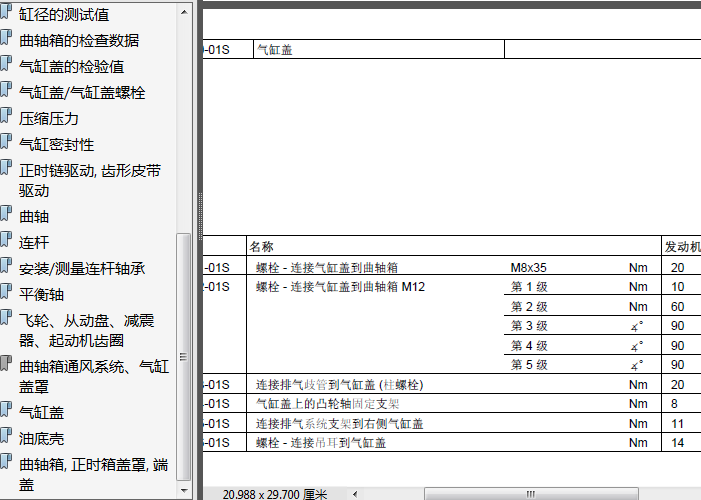701x500 pixels.
Task: Select 气缸盖/气缸盖螺栓 bookmark
Action: pos(82,93)
